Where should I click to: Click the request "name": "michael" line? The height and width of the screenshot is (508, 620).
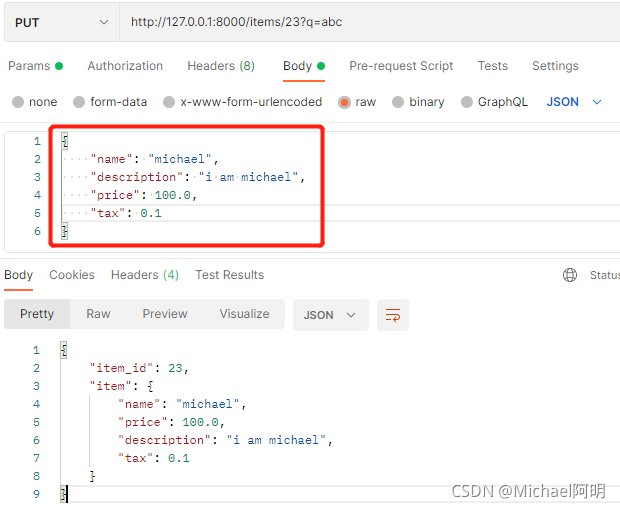click(x=155, y=159)
